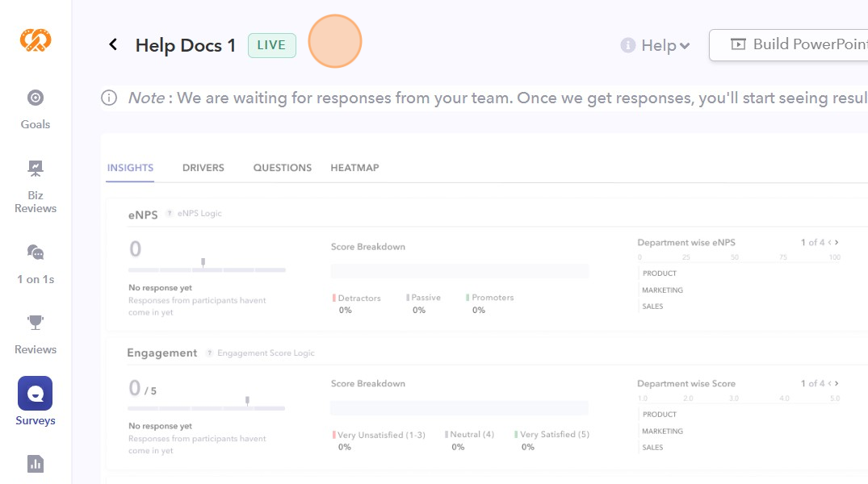This screenshot has width=868, height=484.
Task: Click the eNPS score bar marker
Action: (203, 262)
